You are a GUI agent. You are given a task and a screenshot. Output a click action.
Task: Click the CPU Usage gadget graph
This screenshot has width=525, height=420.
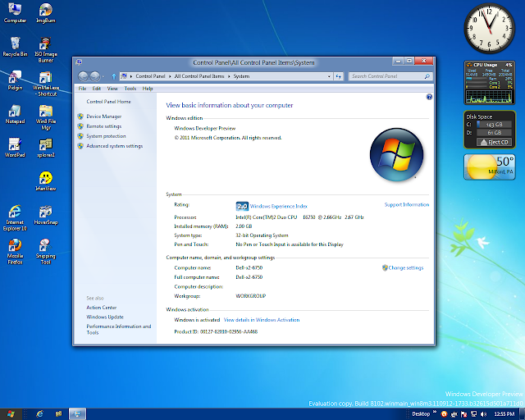point(489,97)
